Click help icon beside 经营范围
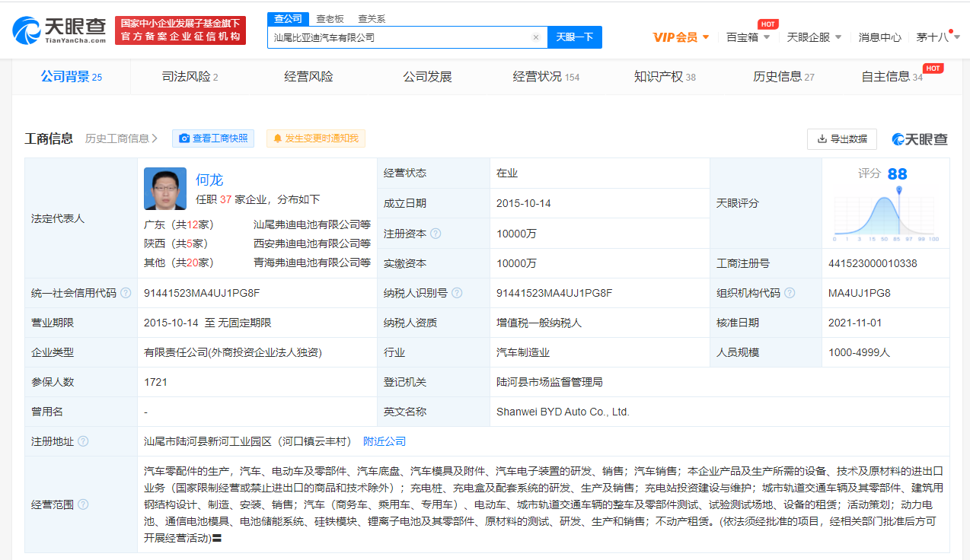970x560 pixels. click(83, 504)
